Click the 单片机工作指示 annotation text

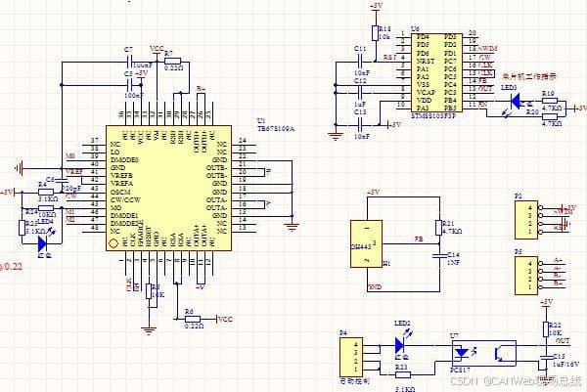pyautogui.click(x=529, y=76)
